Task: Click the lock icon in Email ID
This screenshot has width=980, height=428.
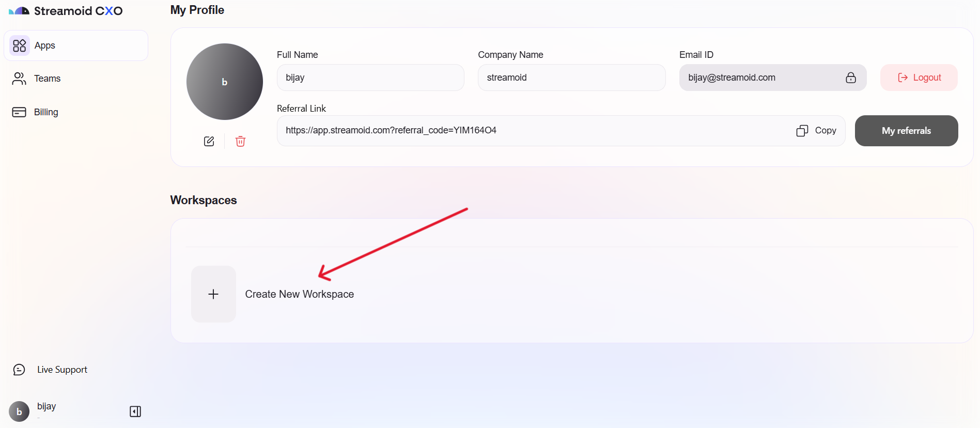Action: coord(850,78)
